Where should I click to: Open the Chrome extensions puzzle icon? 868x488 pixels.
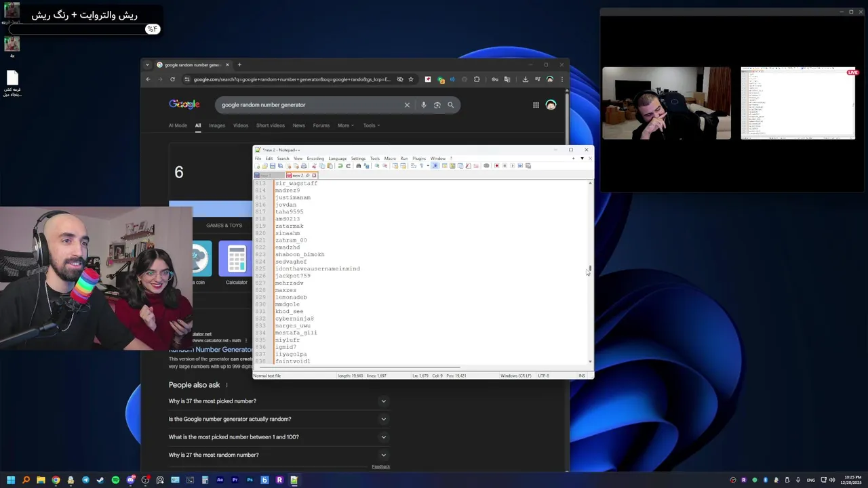point(477,79)
